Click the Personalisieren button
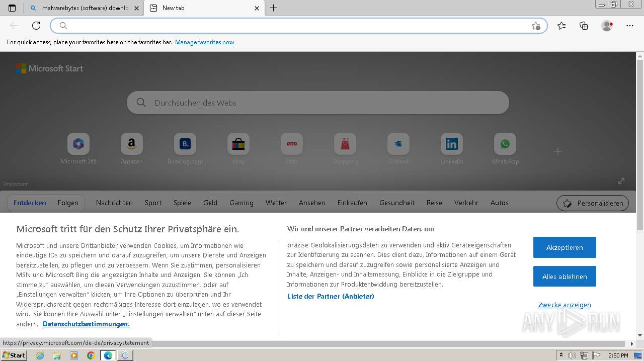The image size is (644, 362). click(x=593, y=203)
